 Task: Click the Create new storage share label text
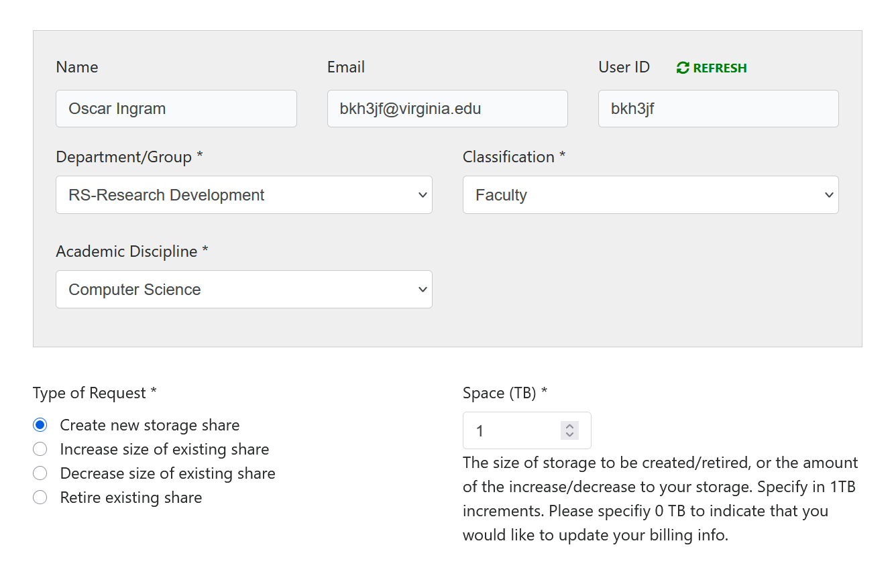click(150, 425)
